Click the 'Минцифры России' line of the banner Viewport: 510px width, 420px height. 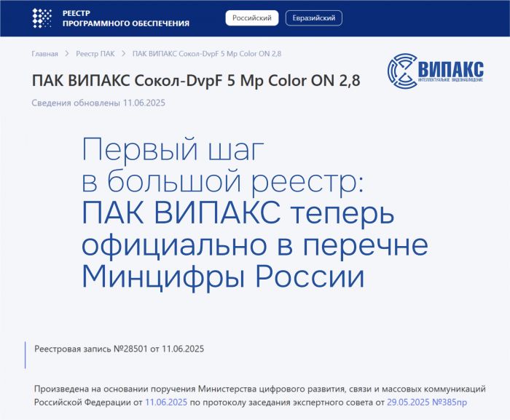(222, 277)
